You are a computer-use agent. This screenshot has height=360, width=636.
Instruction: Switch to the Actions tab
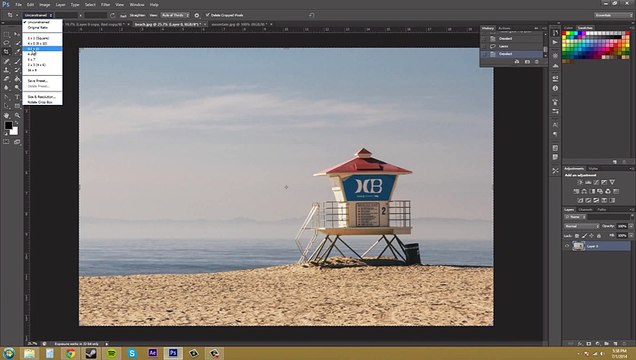(504, 28)
